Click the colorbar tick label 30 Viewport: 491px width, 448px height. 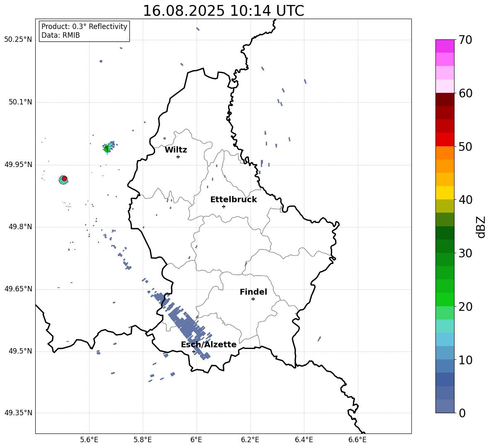(465, 253)
